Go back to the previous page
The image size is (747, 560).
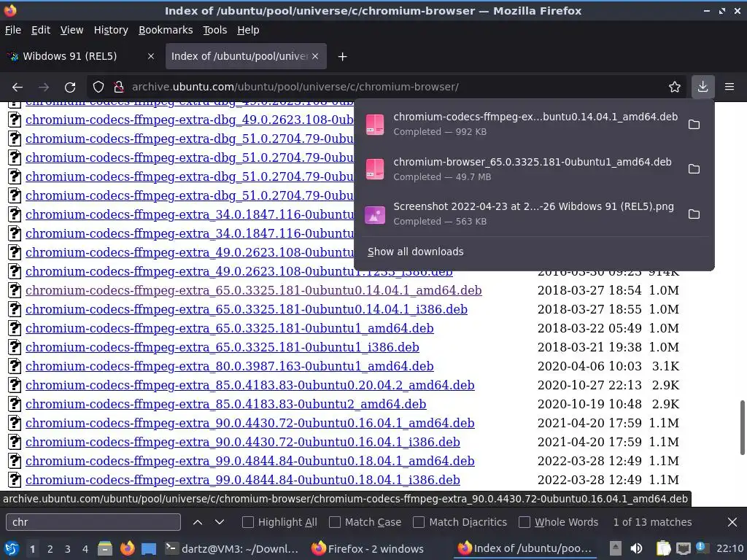(x=18, y=87)
